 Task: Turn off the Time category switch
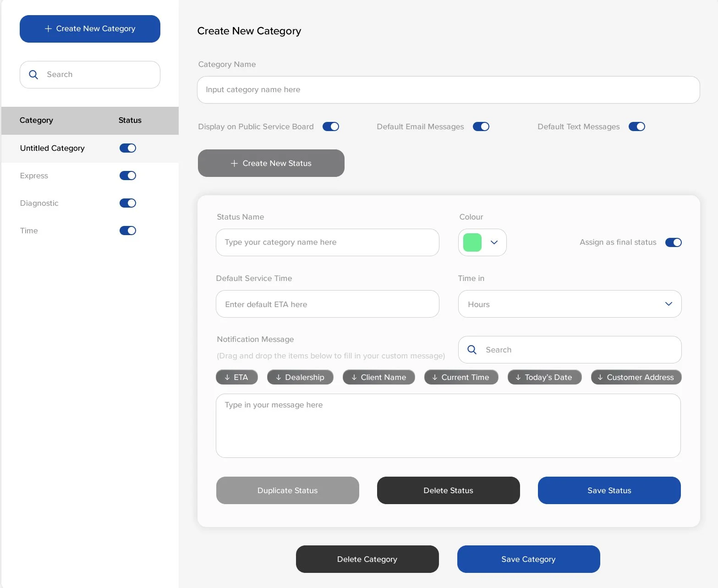(x=128, y=231)
